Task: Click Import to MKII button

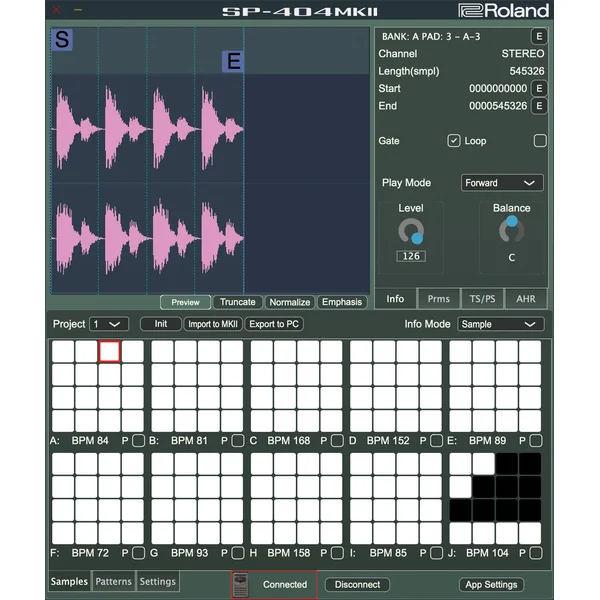Action: 213,324
